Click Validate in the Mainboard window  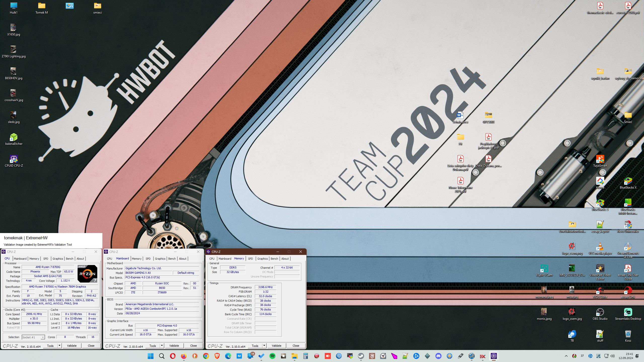coord(174,346)
